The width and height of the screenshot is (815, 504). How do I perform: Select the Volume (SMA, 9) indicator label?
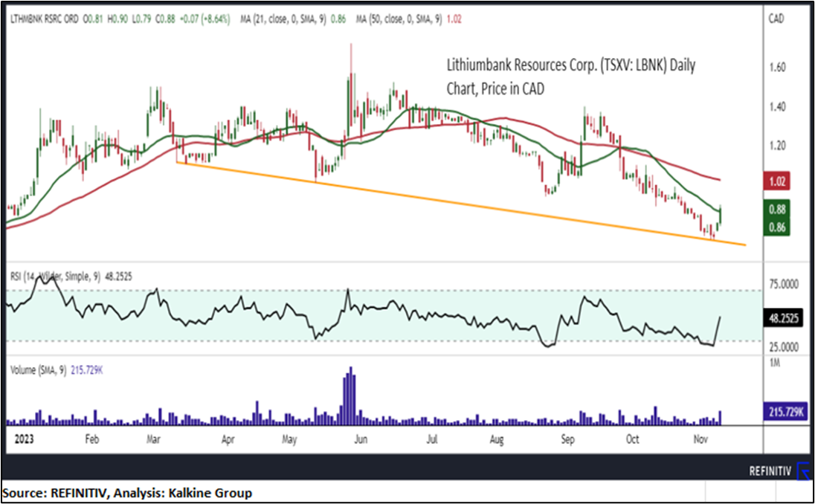tap(39, 370)
